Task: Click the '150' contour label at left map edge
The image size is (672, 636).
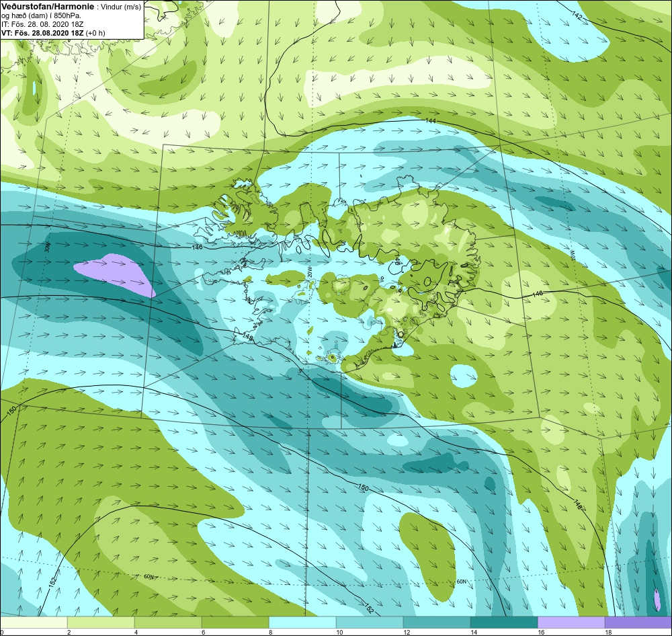Action: 12,410
